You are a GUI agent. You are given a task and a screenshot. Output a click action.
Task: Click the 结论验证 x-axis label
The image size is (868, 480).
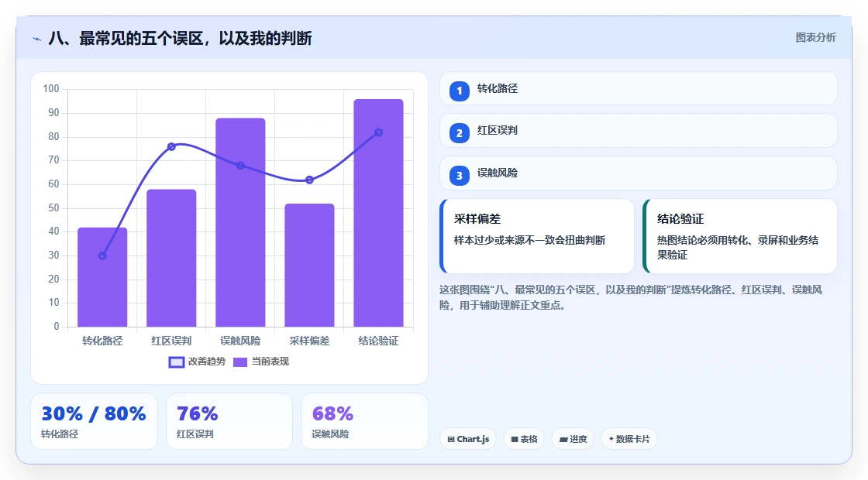[x=379, y=341]
